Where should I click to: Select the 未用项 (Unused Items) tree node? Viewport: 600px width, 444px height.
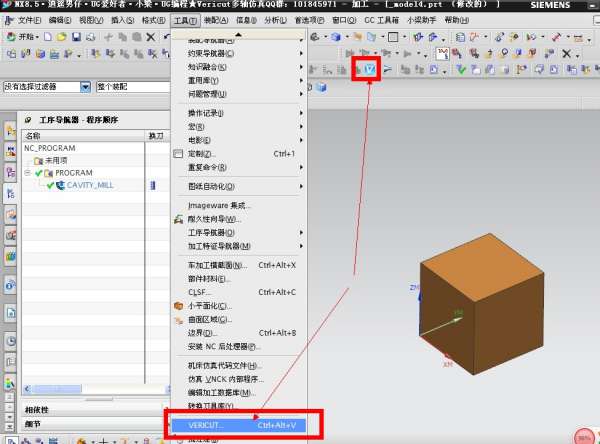55,160
